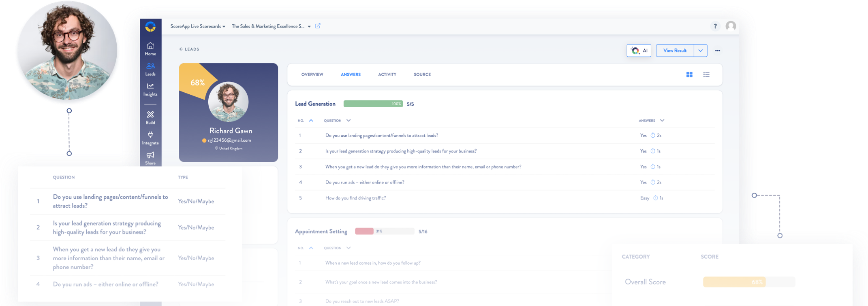Open the Activity tab
The image size is (868, 306).
[x=387, y=74]
